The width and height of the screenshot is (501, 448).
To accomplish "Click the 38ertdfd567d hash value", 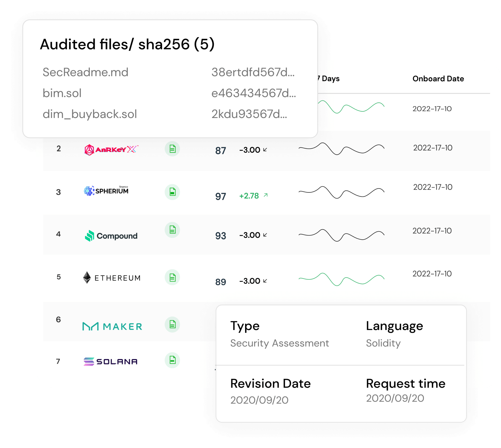I will [x=253, y=72].
